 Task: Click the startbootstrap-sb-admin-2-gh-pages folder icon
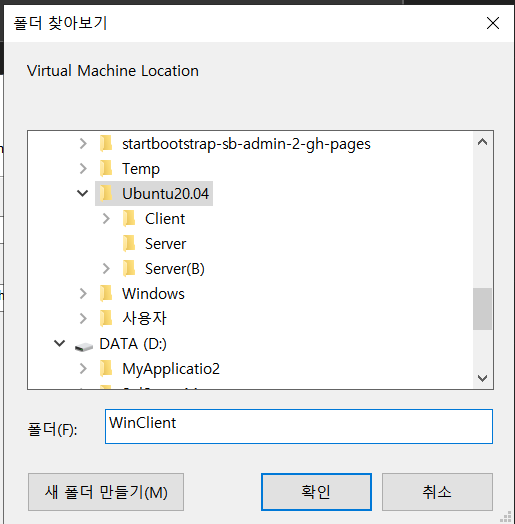[x=106, y=143]
